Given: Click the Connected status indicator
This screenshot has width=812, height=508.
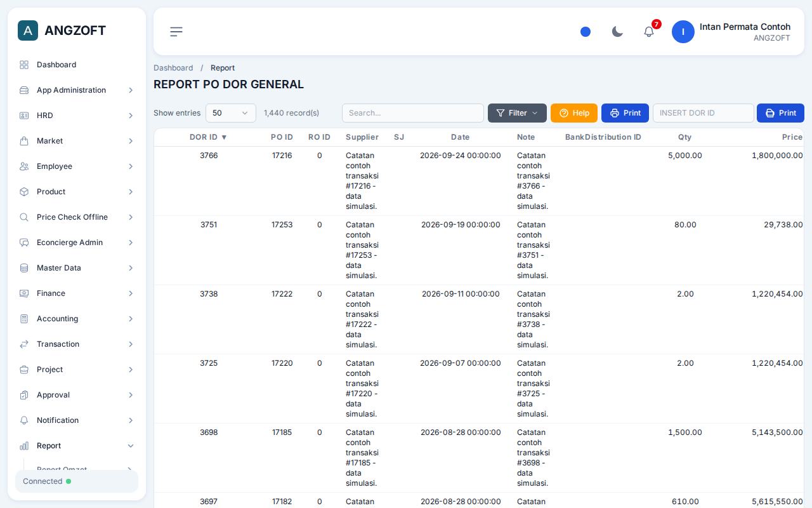Looking at the screenshot, I should (x=77, y=481).
